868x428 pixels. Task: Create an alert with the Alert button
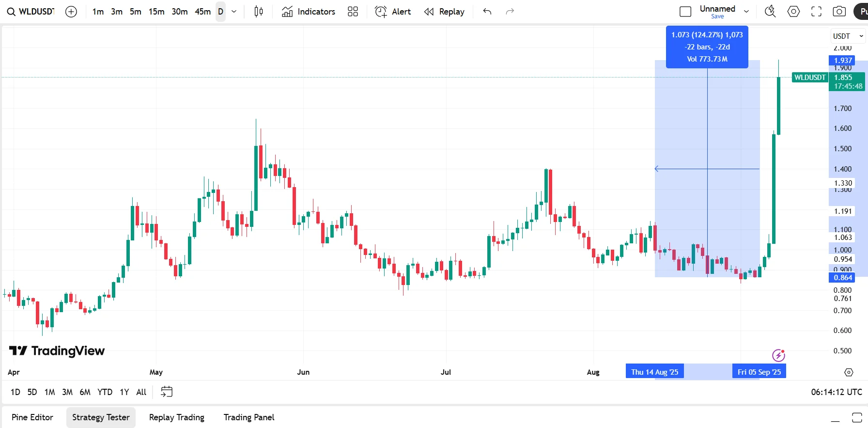coord(393,11)
